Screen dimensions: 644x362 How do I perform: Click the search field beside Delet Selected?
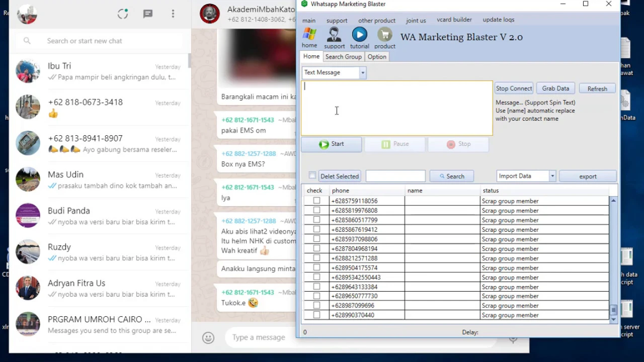[x=395, y=176]
